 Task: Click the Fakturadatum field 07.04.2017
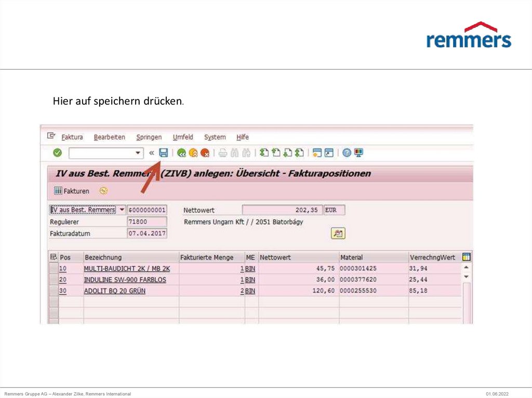[147, 233]
